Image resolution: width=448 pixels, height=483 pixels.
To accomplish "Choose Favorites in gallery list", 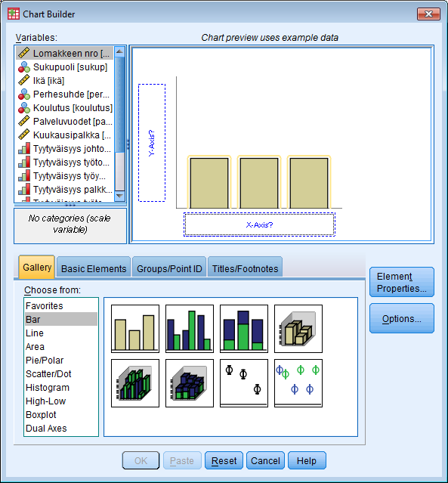I will (x=61, y=306).
